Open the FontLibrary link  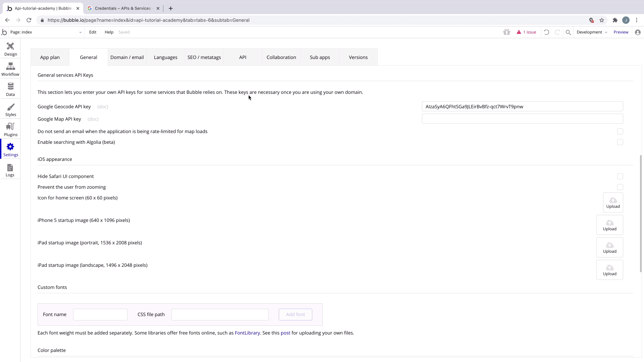coord(247,333)
